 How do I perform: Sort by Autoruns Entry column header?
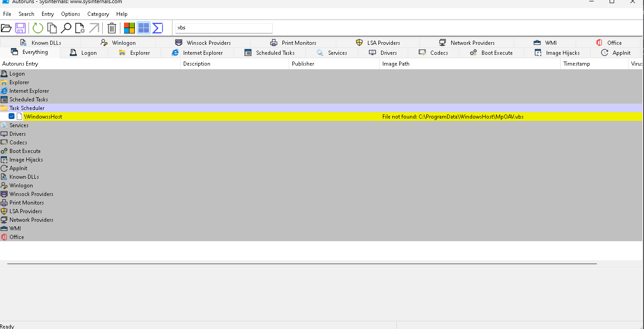[90, 64]
